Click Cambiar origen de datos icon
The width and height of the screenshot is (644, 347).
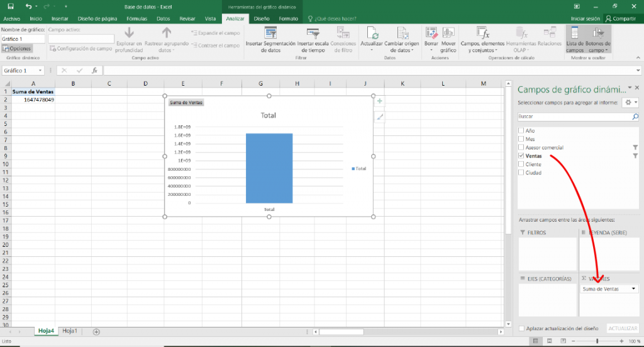tap(402, 33)
